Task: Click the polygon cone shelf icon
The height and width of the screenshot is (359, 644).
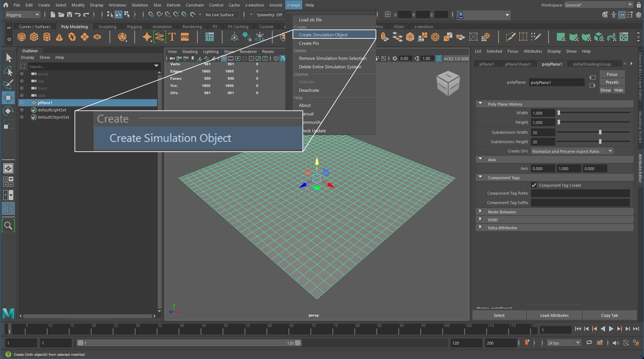Action: pyautogui.click(x=59, y=37)
